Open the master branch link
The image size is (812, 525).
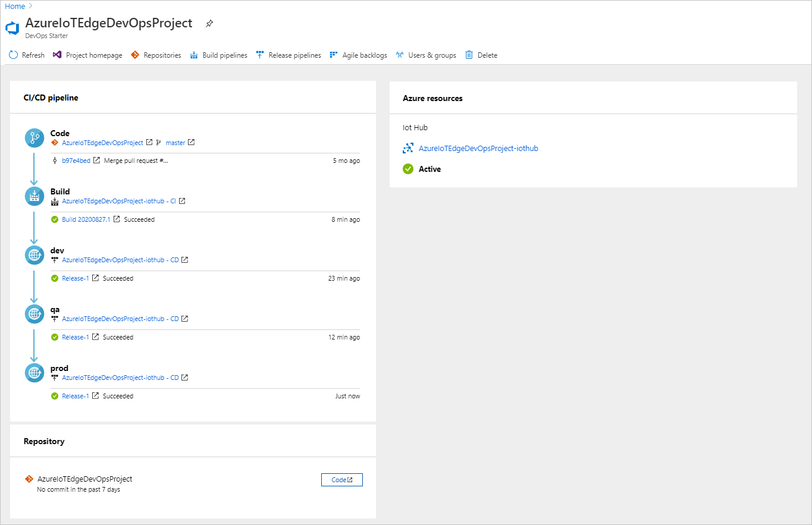(175, 143)
